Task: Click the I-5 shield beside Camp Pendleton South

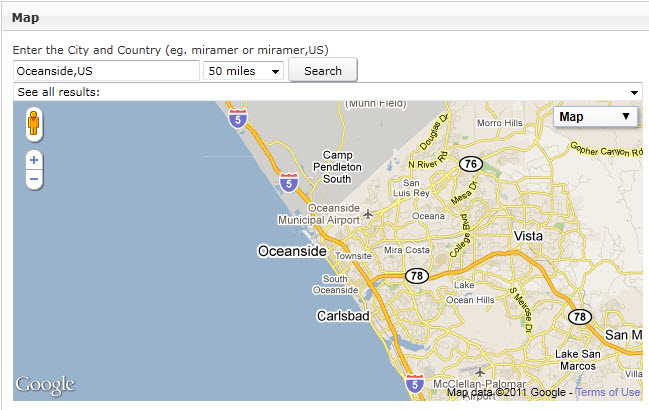Action: pyautogui.click(x=288, y=183)
